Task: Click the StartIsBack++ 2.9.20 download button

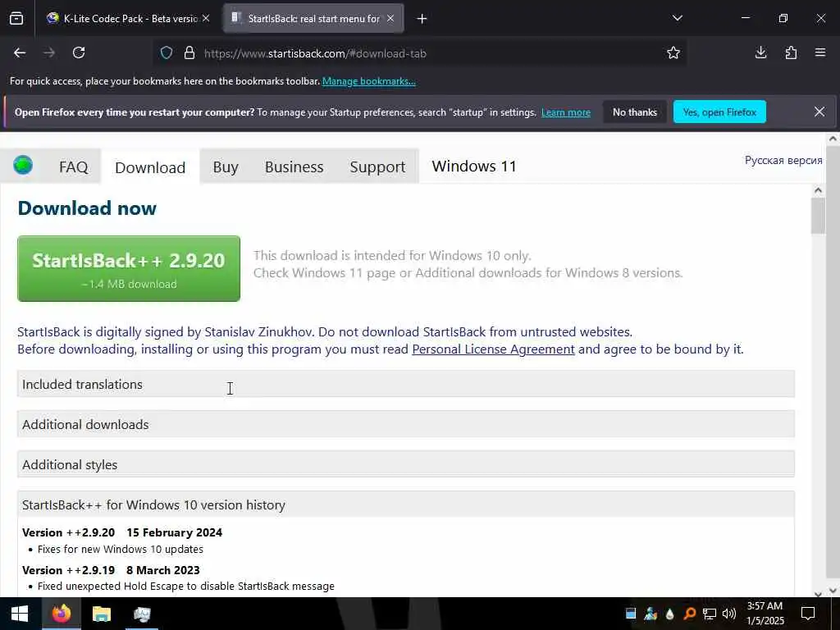Action: (129, 268)
